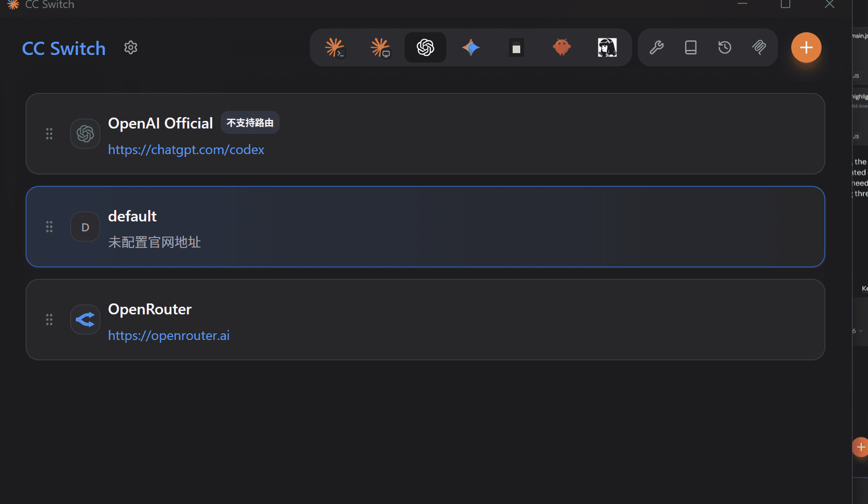Image resolution: width=868 pixels, height=504 pixels.
Task: Open the Gemini sparkle tab
Action: tap(471, 47)
